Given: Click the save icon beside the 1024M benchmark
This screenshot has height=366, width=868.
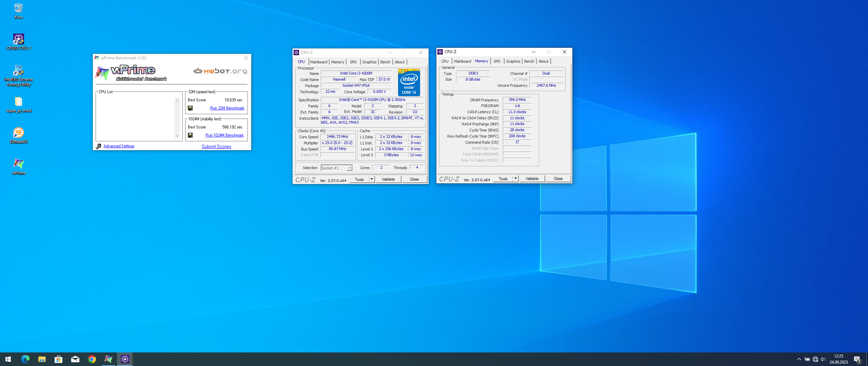Looking at the screenshot, I should pyautogui.click(x=190, y=135).
